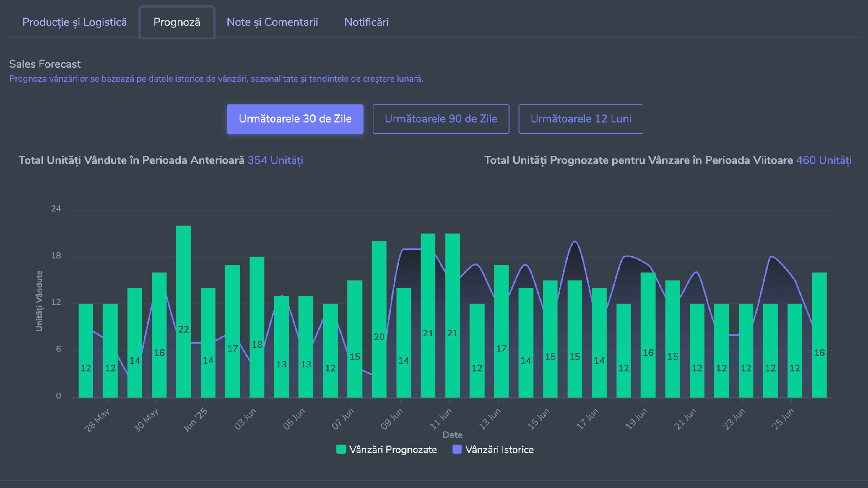Image resolution: width=868 pixels, height=488 pixels.
Task: Click the 09 Jun axis label
Action: [x=392, y=419]
